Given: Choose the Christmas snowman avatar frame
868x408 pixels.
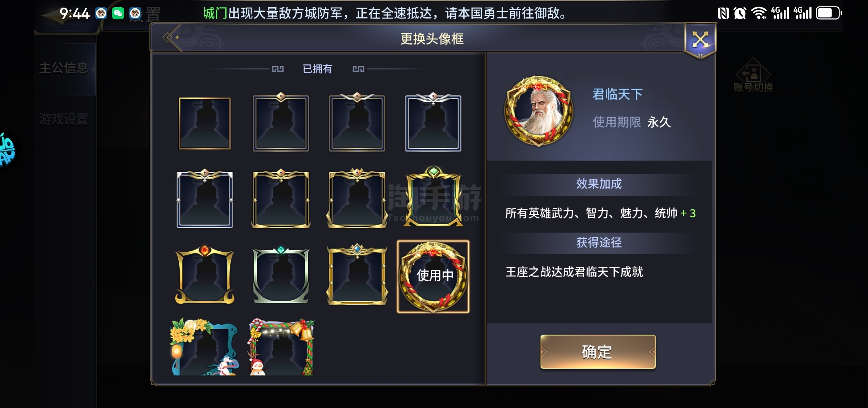Looking at the screenshot, I should click(281, 347).
